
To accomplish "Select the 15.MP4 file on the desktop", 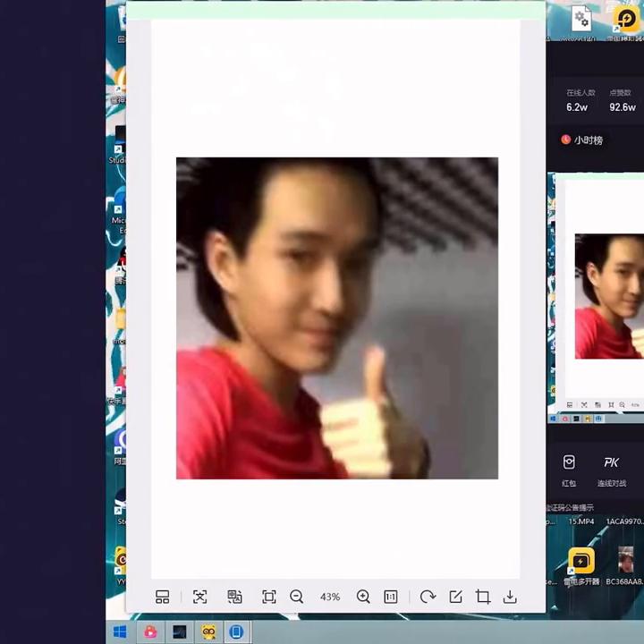I will tap(581, 521).
